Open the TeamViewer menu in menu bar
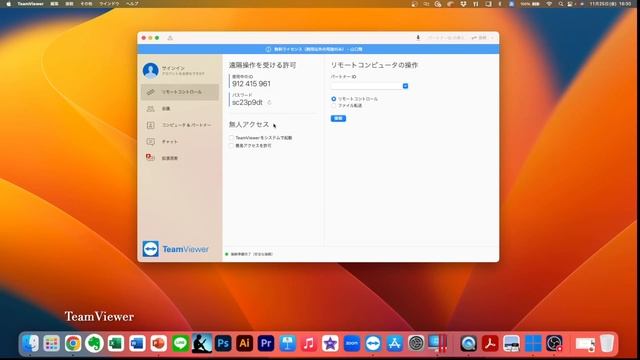This screenshot has height=360, width=640. pyautogui.click(x=30, y=4)
